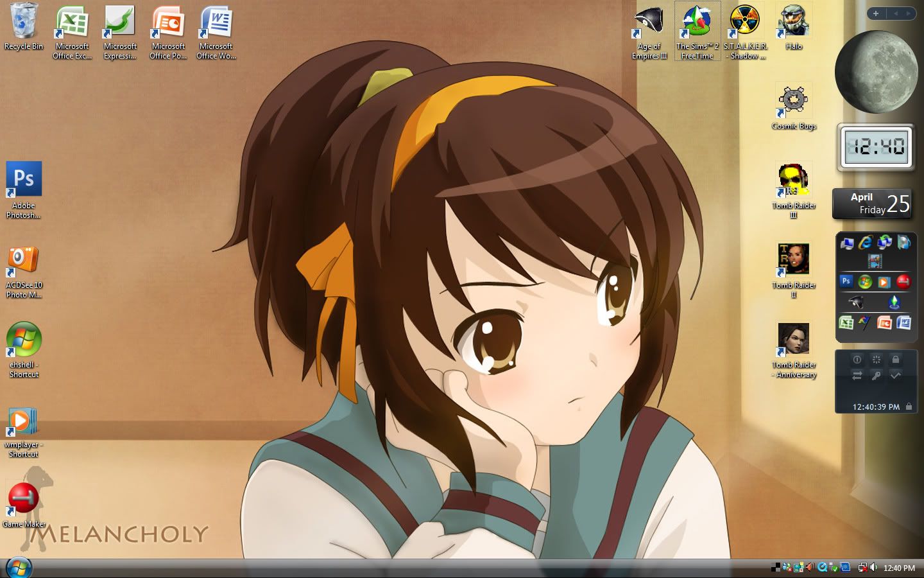Click the network connection icon in tray
Viewport: 924px width, 578px height.
click(863, 568)
